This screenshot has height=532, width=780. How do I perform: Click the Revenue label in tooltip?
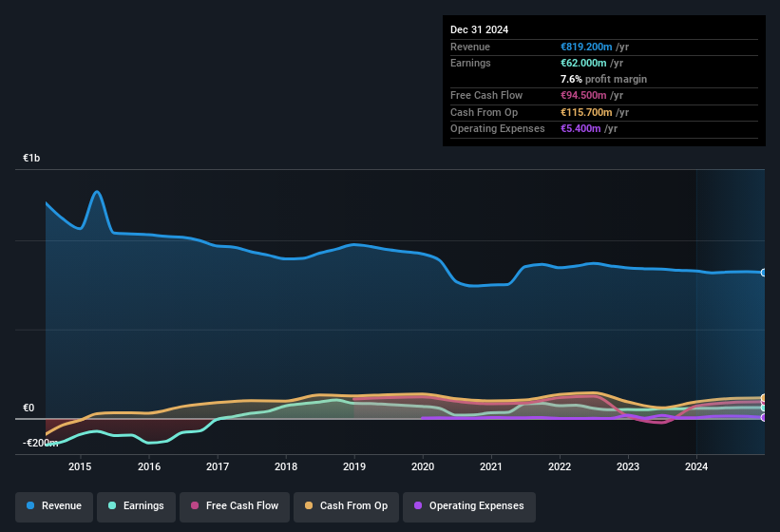[x=470, y=47]
